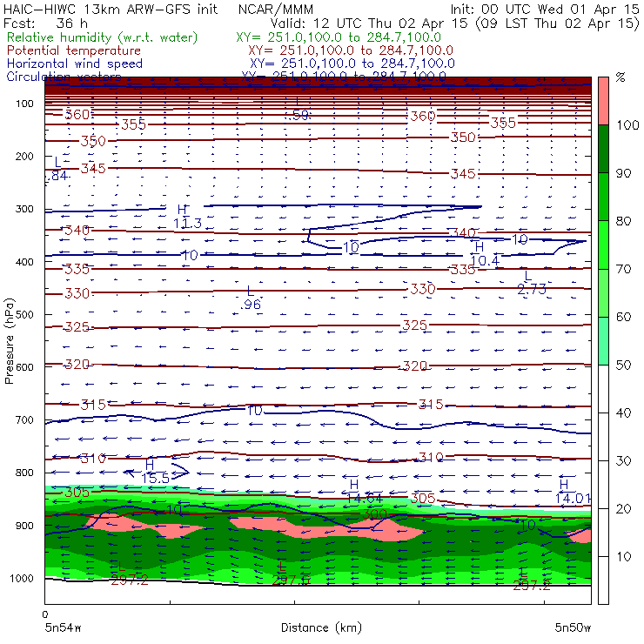Click the 'Pressure (hPa)' axis title
The image size is (644, 644).
[10, 341]
